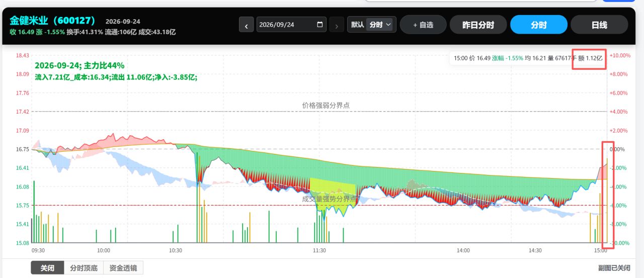Click the tooltip 额 1.12亿 amount
The height and width of the screenshot is (278, 644).
591,58
